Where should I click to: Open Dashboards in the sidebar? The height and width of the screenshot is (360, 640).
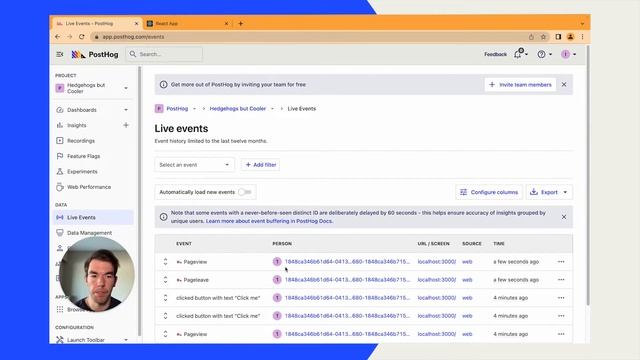coord(82,110)
